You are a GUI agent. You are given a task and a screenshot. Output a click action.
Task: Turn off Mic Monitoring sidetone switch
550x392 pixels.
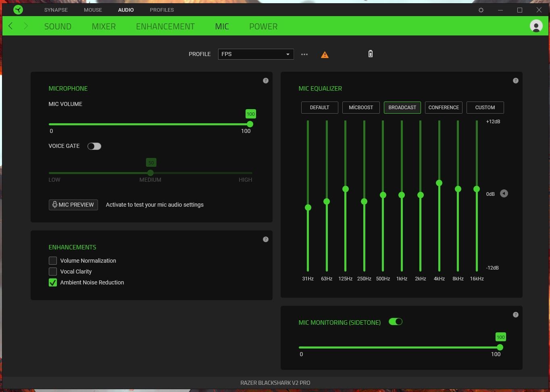[396, 321]
